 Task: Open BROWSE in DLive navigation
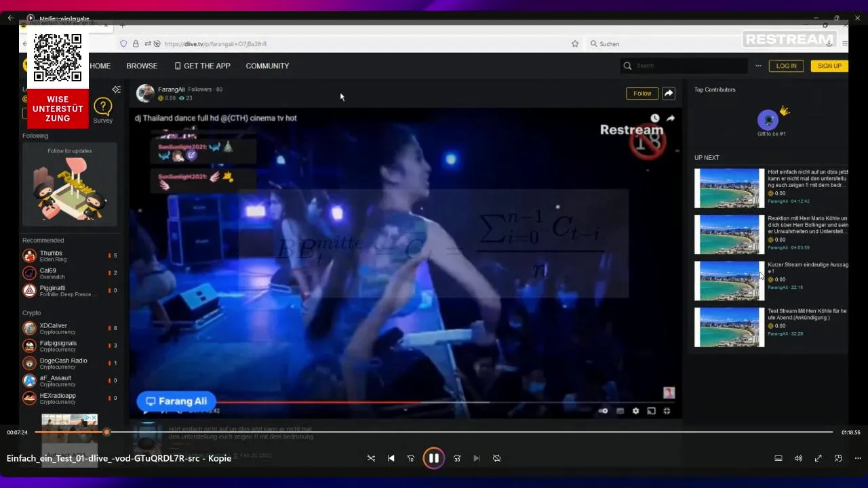tap(142, 66)
